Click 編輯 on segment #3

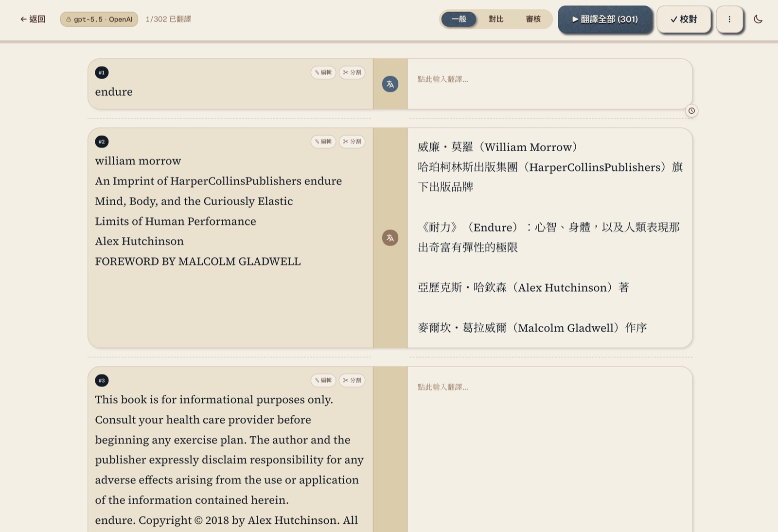[x=323, y=380]
